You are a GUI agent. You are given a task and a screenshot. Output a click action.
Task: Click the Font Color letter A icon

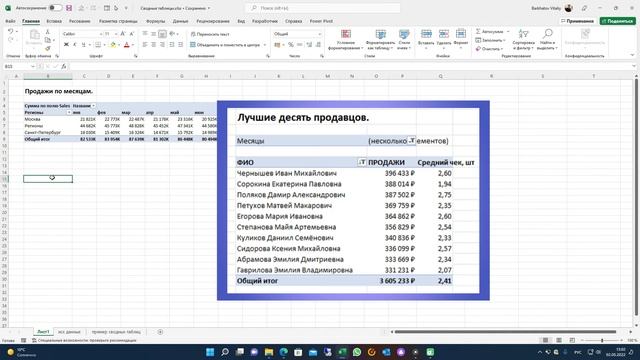[x=127, y=44]
